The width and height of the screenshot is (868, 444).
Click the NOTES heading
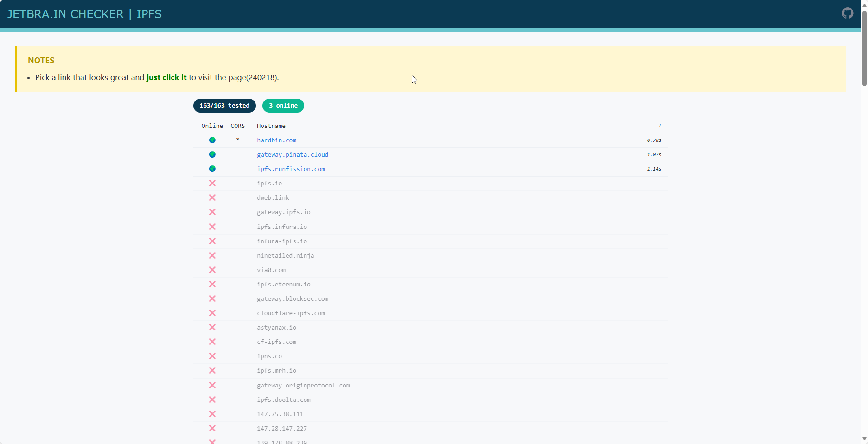tap(41, 60)
